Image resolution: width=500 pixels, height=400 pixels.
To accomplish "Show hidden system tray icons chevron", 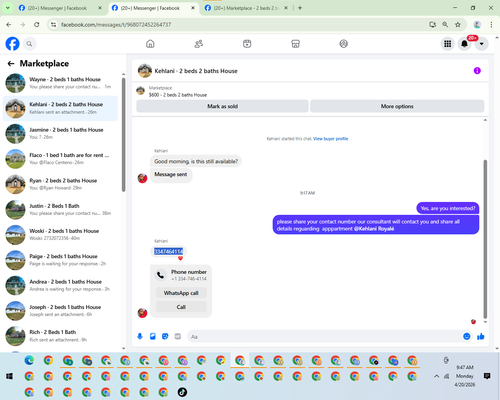I will tap(436, 376).
